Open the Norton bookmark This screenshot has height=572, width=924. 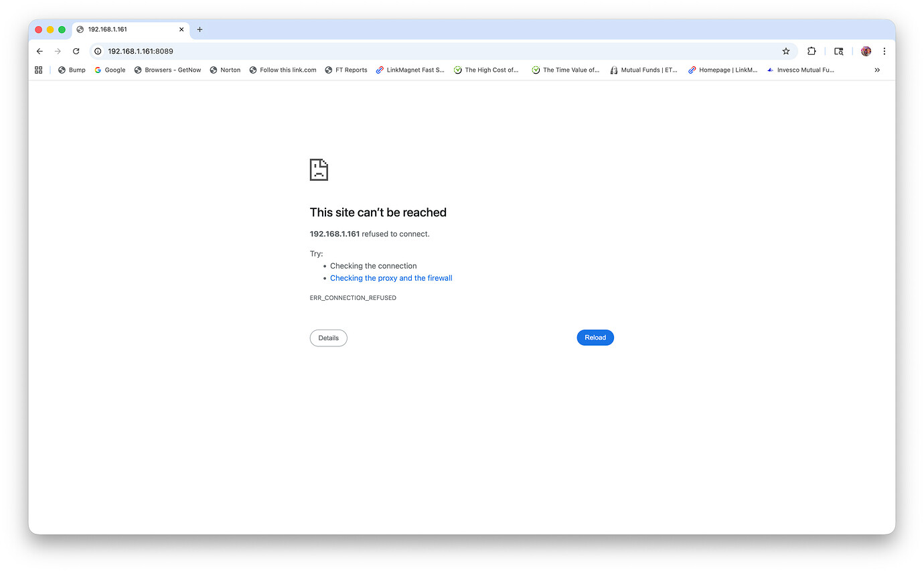224,70
